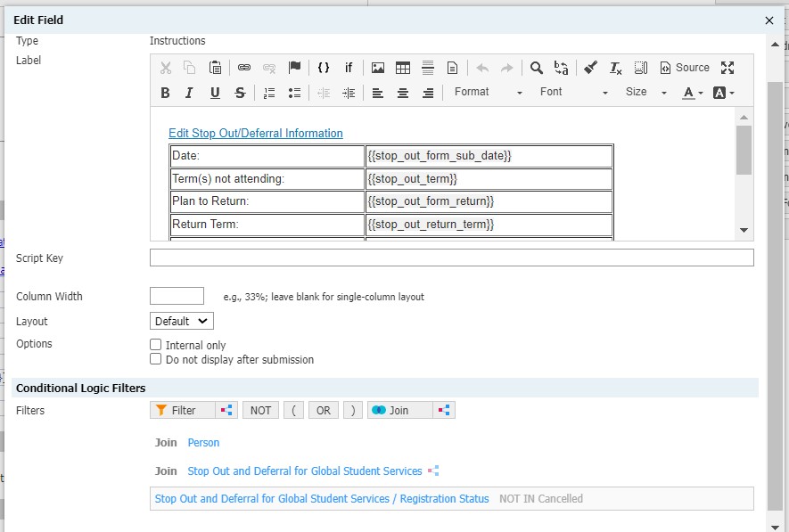
Task: Apply bulleted list formatting
Action: click(295, 93)
